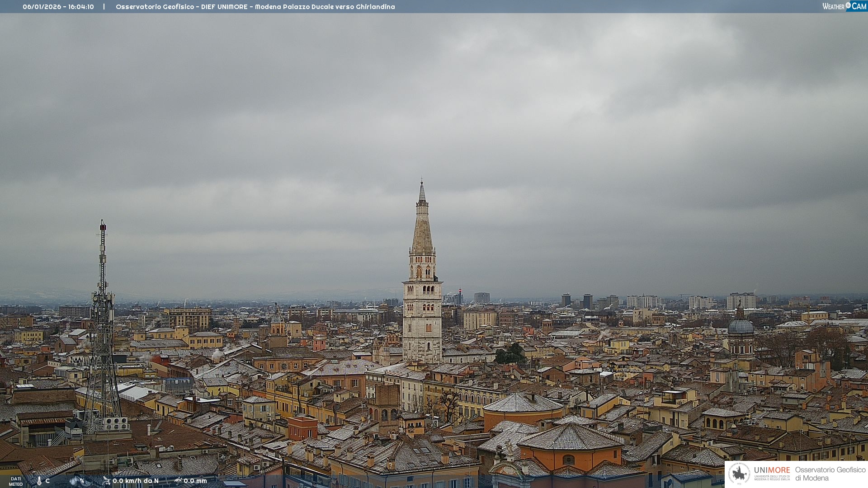Click the UNIMORE university crest emblem
Viewport: 868px width, 488px height.
(739, 474)
